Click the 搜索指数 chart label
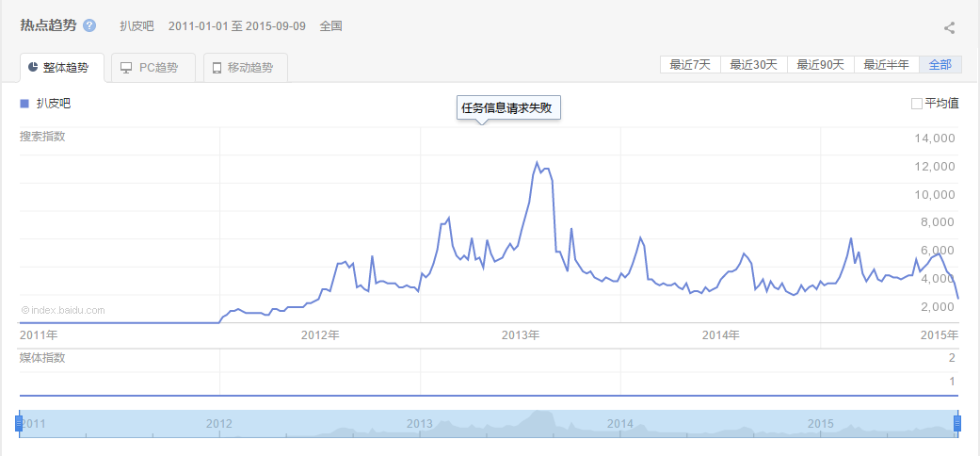 coord(42,137)
